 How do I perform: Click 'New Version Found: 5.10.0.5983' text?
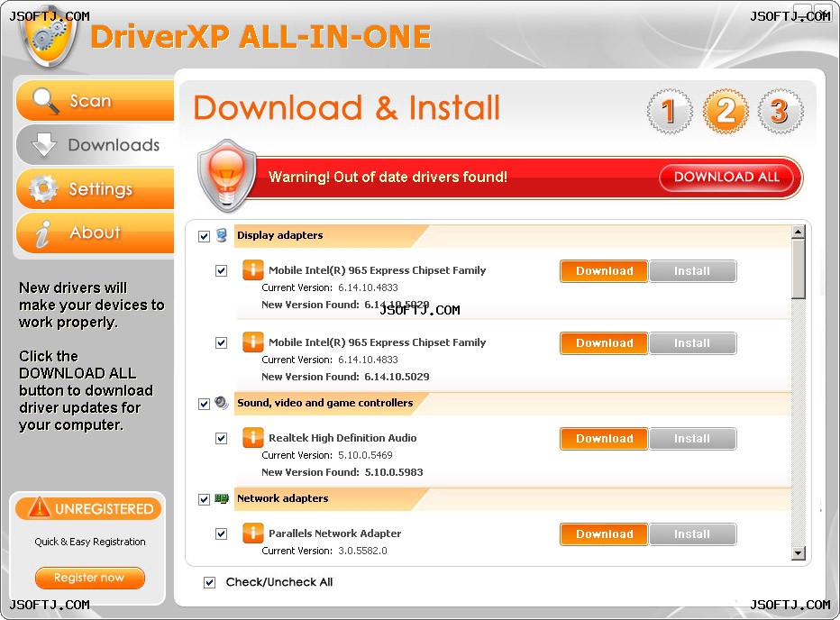pyautogui.click(x=342, y=472)
